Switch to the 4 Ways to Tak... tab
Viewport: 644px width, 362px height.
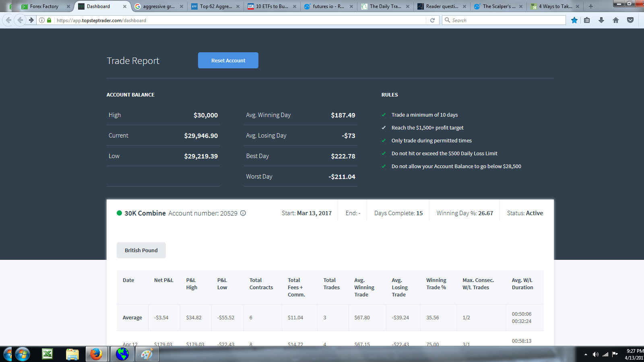tap(555, 6)
